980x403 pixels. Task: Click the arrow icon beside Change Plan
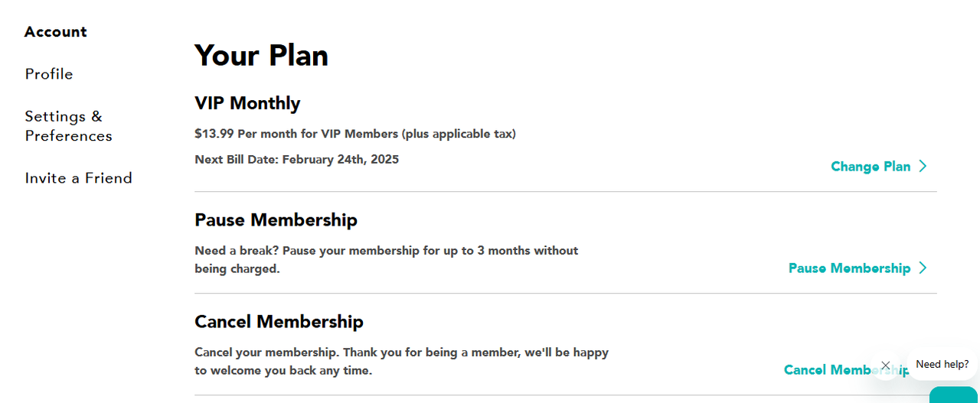pos(923,166)
